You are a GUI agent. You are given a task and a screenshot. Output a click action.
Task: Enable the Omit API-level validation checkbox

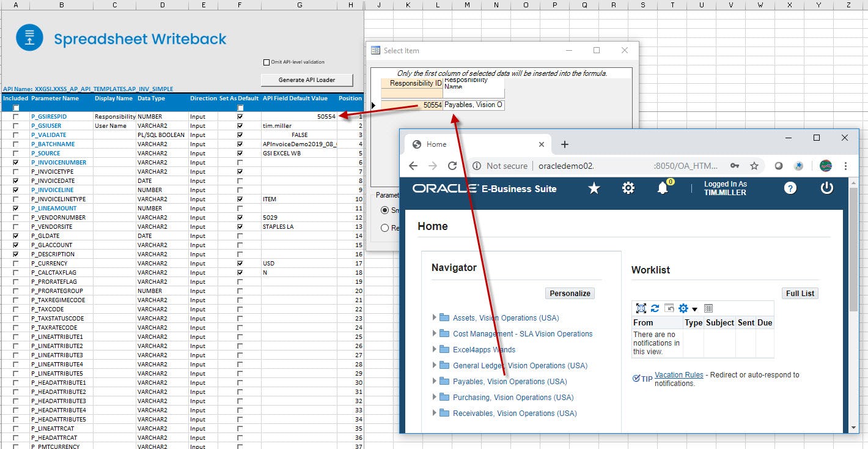tap(267, 61)
